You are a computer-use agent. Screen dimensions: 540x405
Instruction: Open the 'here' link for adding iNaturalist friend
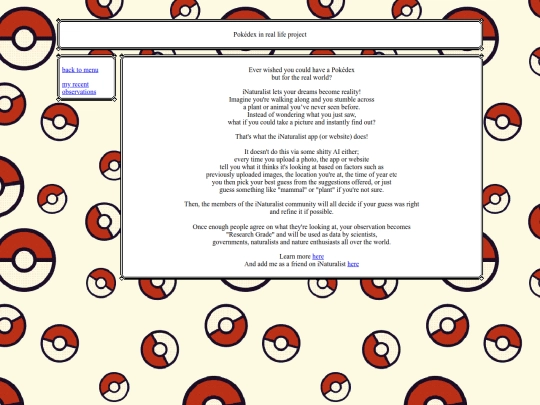[353, 264]
